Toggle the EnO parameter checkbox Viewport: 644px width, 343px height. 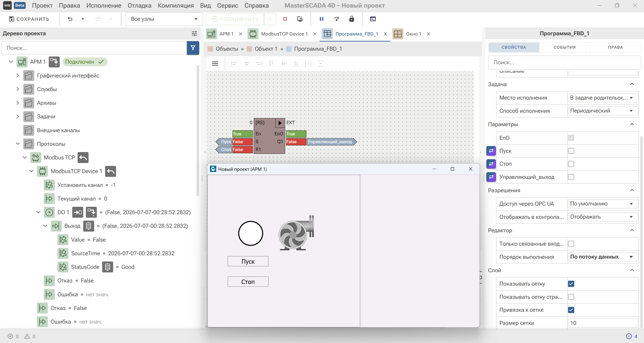click(571, 138)
